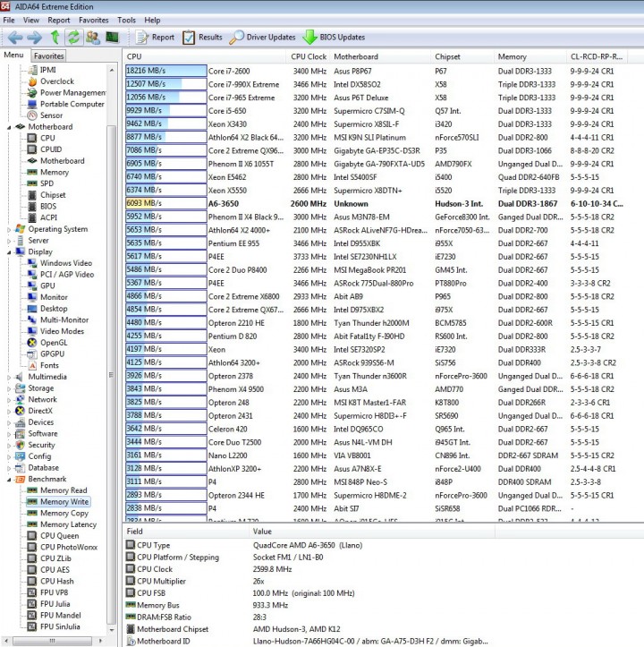
Task: Expand the DirectX tree node
Action: pos(9,412)
